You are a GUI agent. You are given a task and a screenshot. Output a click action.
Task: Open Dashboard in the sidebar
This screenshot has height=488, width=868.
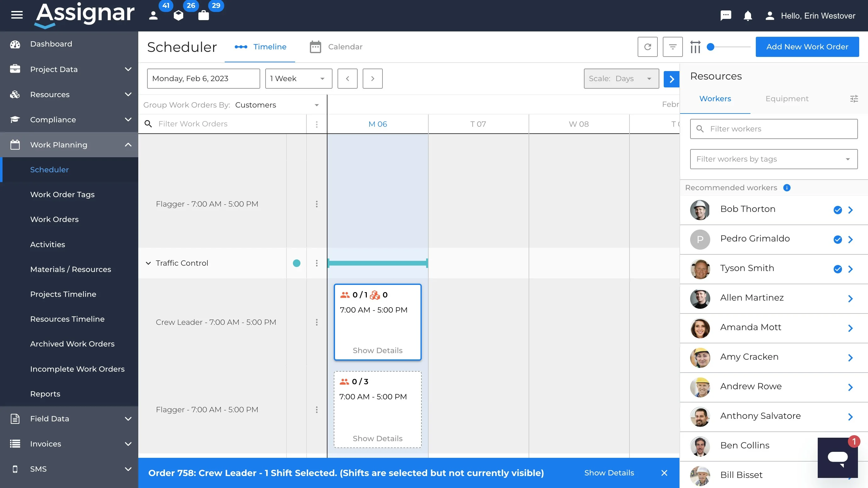(51, 44)
